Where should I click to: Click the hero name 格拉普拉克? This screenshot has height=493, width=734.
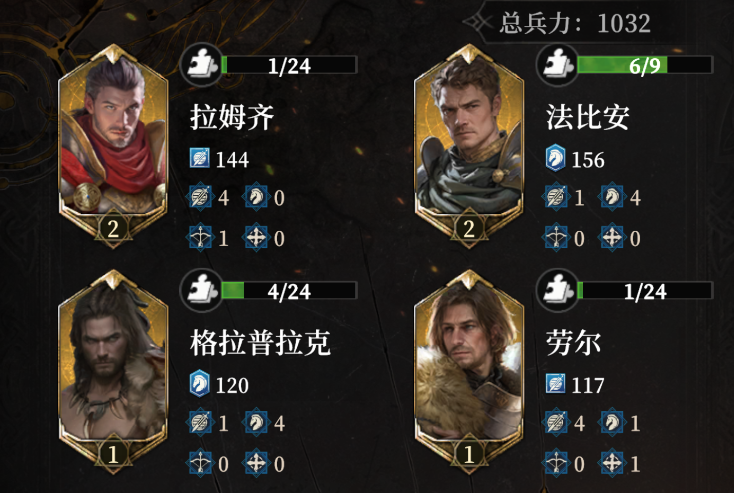[261, 343]
